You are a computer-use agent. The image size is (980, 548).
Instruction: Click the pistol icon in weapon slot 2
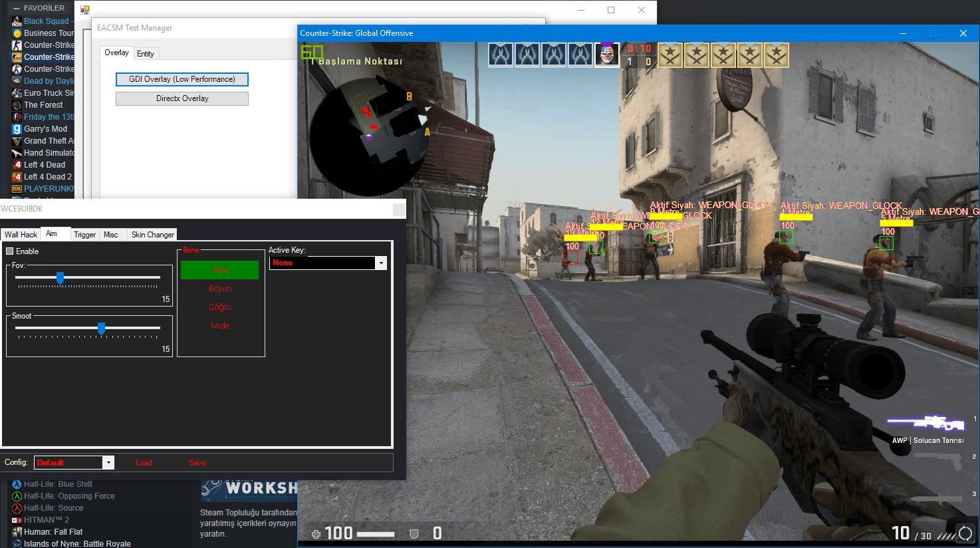tap(939, 459)
